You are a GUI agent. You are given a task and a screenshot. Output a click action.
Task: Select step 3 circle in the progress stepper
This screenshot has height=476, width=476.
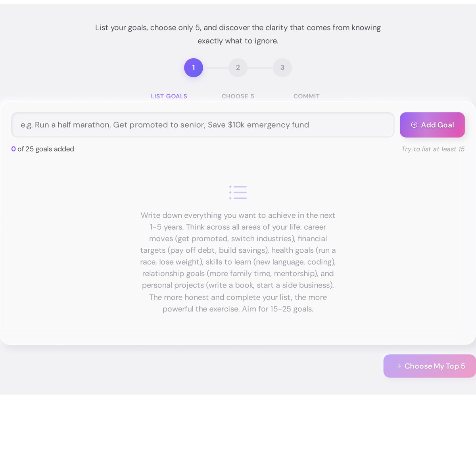[282, 67]
